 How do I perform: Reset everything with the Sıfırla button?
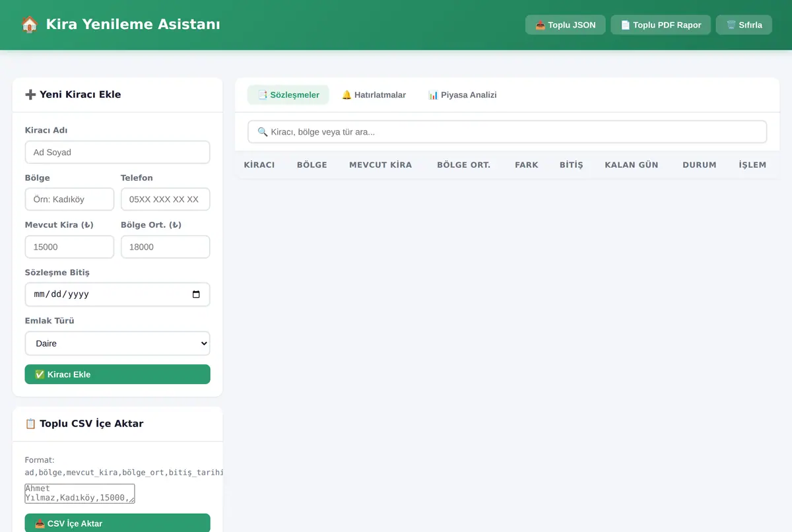pos(744,25)
